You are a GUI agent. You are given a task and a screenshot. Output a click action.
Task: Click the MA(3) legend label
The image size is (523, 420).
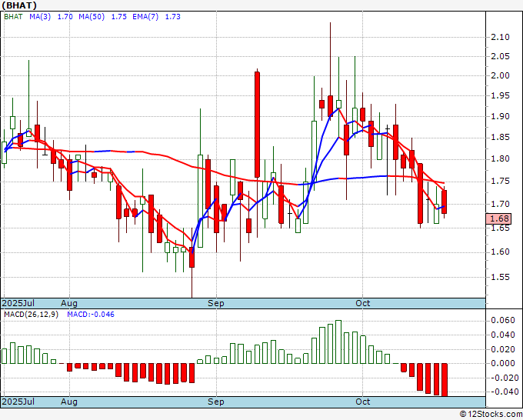pyautogui.click(x=40, y=17)
